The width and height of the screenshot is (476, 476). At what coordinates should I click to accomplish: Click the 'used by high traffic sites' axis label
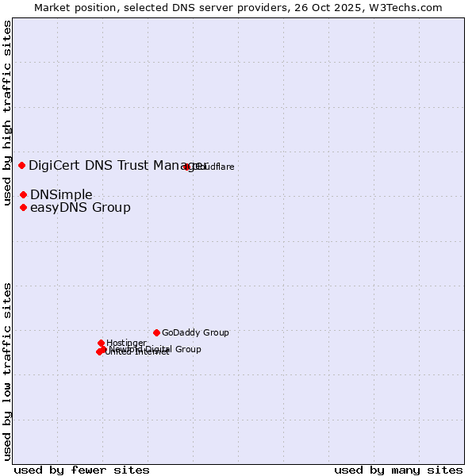pyautogui.click(x=7, y=113)
